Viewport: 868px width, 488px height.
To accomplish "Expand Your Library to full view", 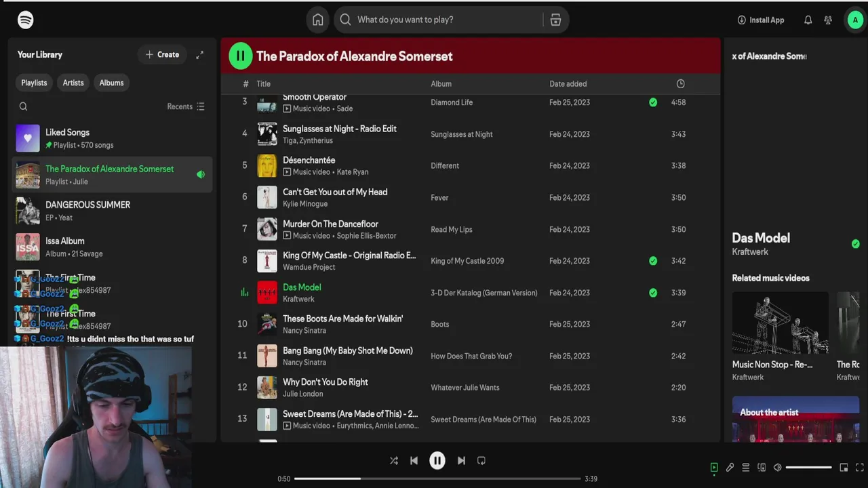I will [199, 55].
